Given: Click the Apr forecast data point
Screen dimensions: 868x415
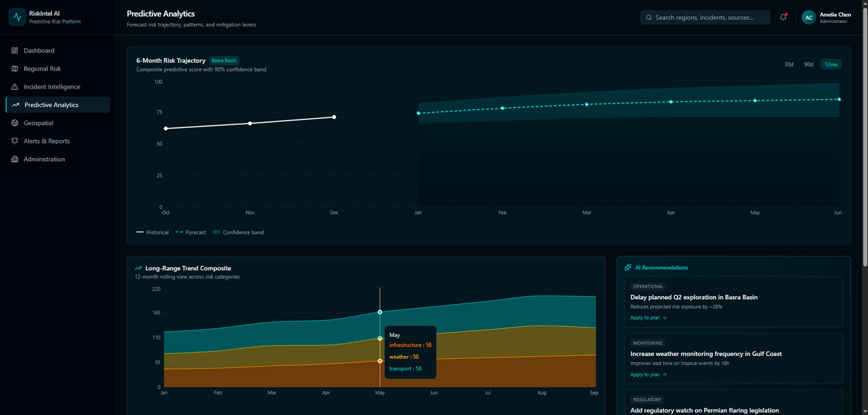Looking at the screenshot, I should 671,102.
